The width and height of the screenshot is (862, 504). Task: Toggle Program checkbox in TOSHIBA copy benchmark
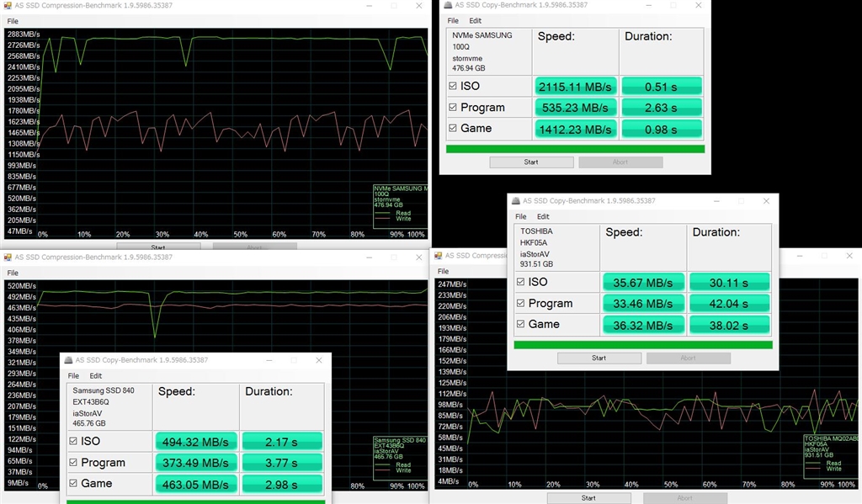tap(520, 303)
